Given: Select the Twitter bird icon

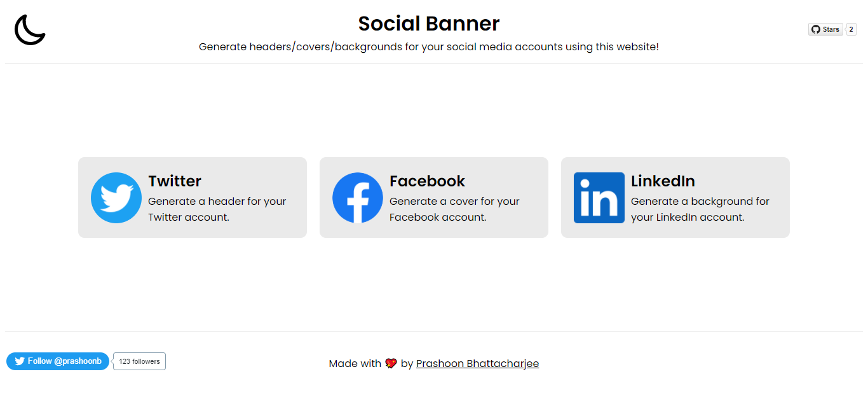Looking at the screenshot, I should 116,197.
